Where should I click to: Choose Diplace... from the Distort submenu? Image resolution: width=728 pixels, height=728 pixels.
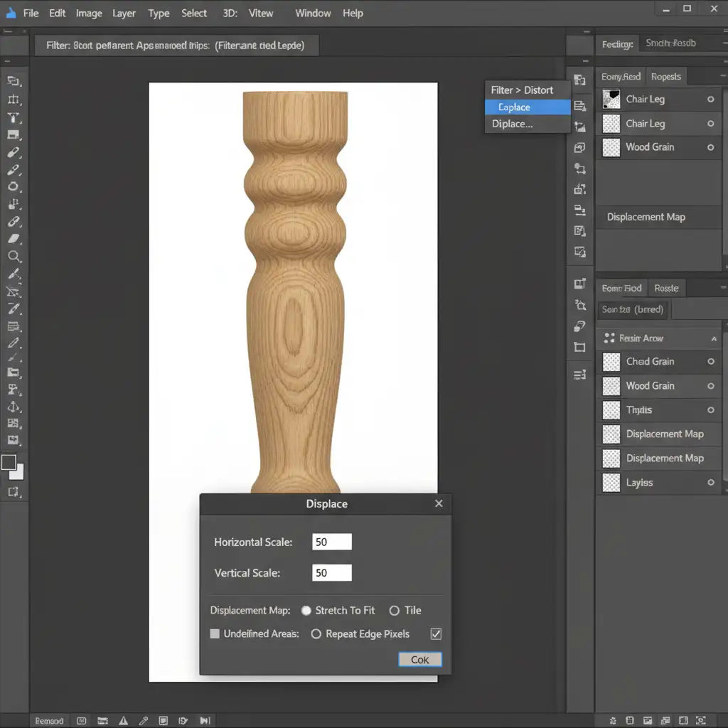click(x=513, y=124)
